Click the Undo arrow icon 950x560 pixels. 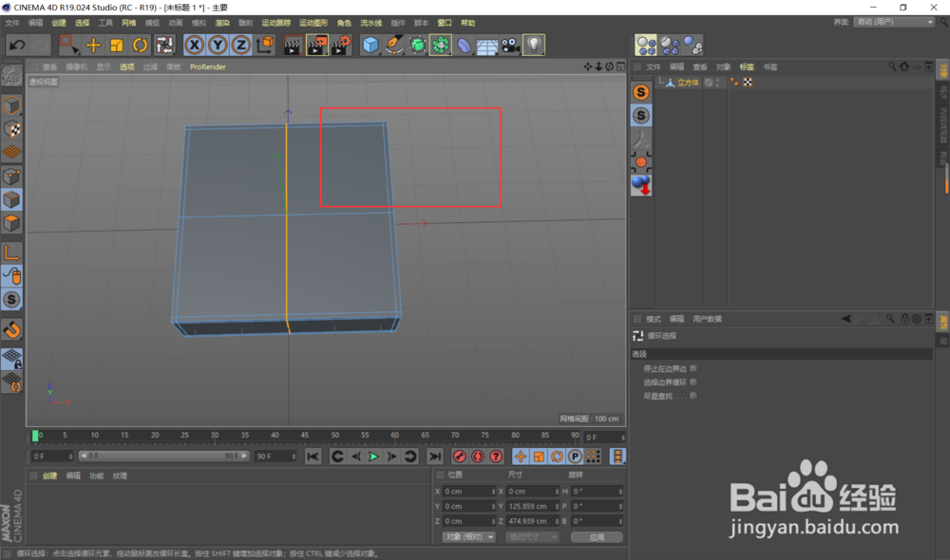(x=17, y=45)
